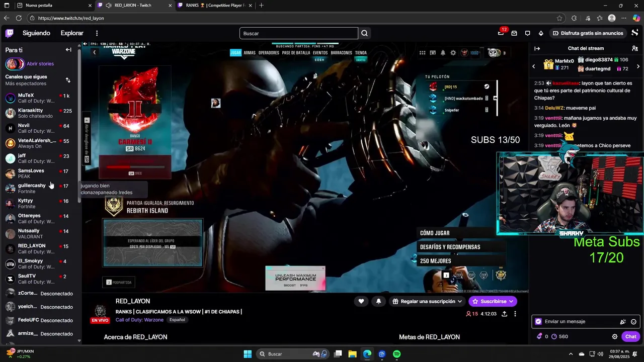Expand Regalar una suscripción dropdown
644x362 pixels.
[x=427, y=301]
